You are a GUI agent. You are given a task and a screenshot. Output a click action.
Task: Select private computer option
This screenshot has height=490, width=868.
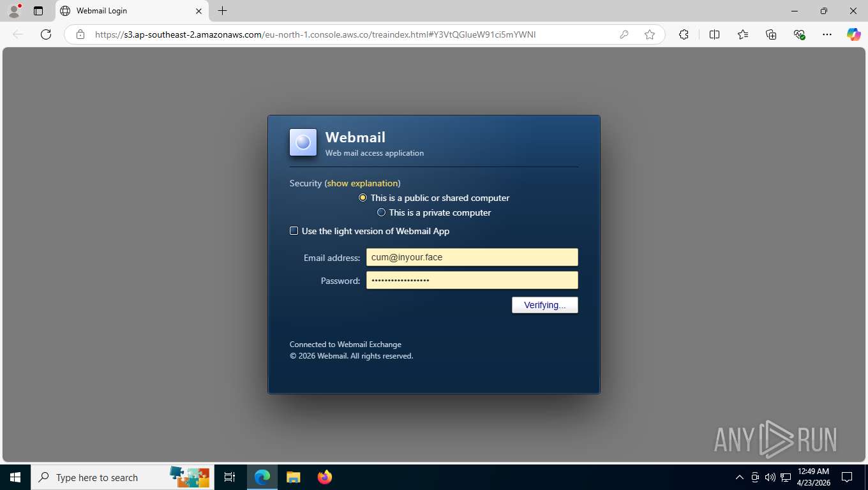click(x=381, y=212)
